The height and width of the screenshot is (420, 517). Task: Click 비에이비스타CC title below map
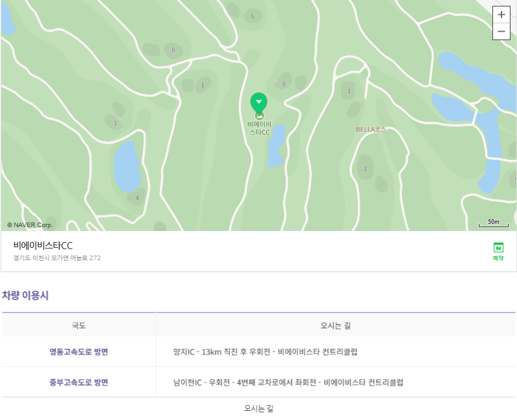[x=43, y=246]
